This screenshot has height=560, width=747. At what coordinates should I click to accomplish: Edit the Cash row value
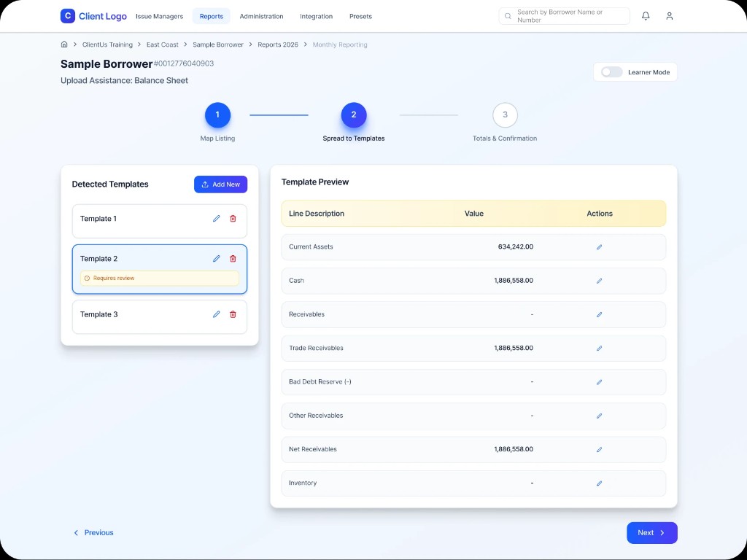tap(600, 281)
